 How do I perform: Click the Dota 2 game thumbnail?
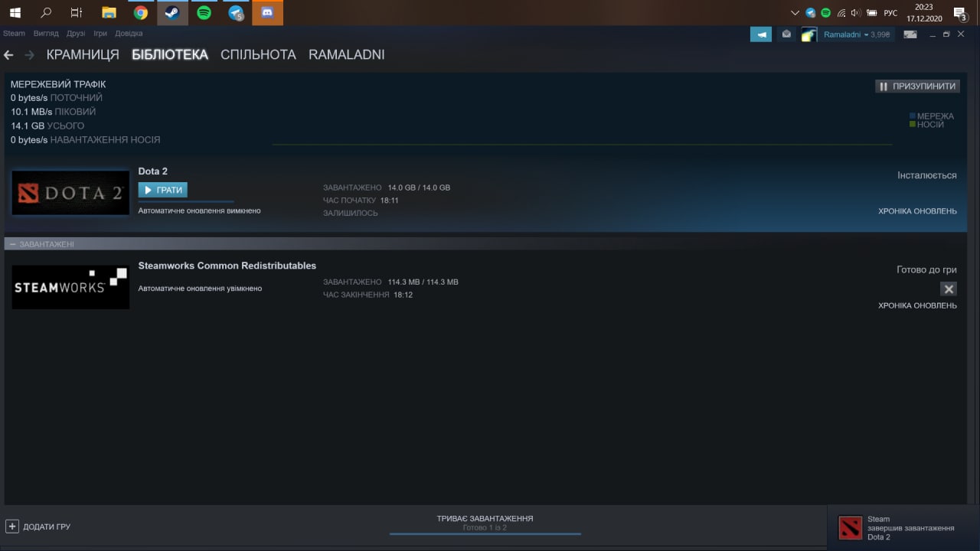70,193
